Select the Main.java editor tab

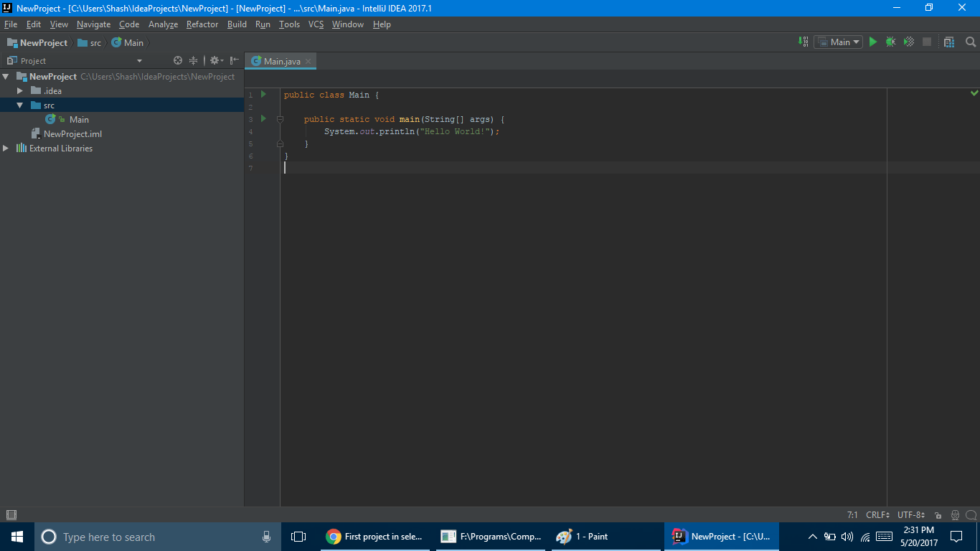pos(280,61)
